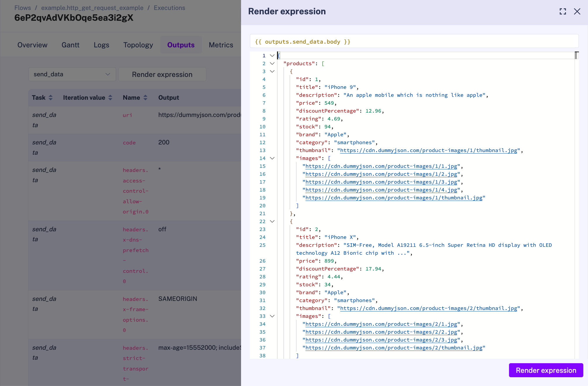Collapse the root object on line 1
The height and width of the screenshot is (386, 588).
point(272,56)
